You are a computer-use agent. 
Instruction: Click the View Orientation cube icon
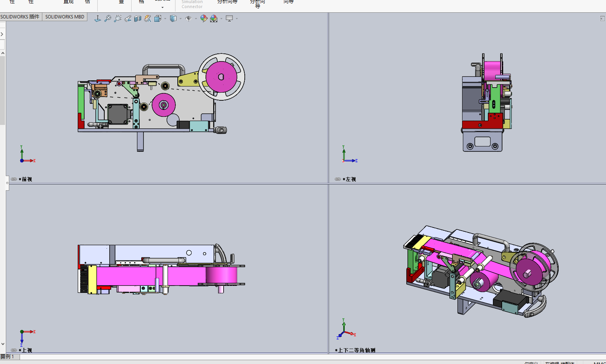[x=158, y=18]
